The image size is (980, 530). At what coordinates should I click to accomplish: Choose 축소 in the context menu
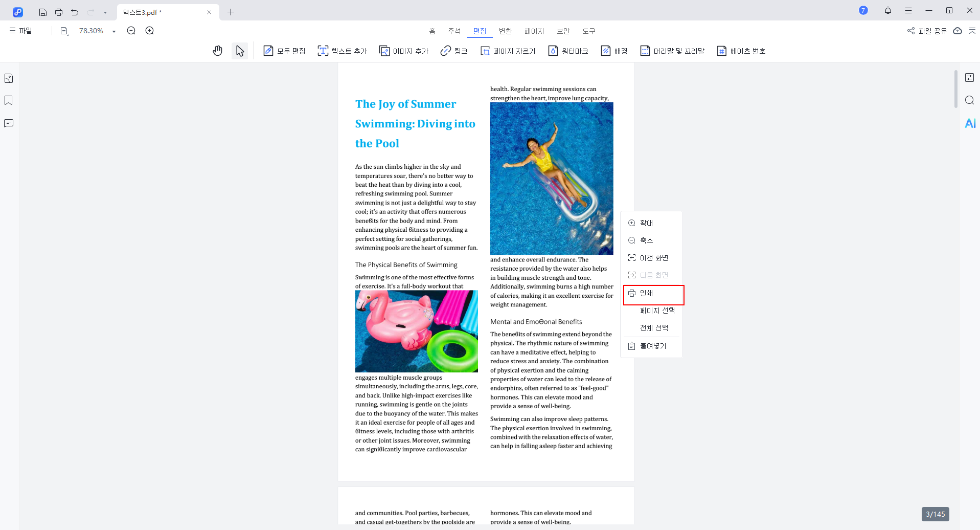click(x=652, y=240)
